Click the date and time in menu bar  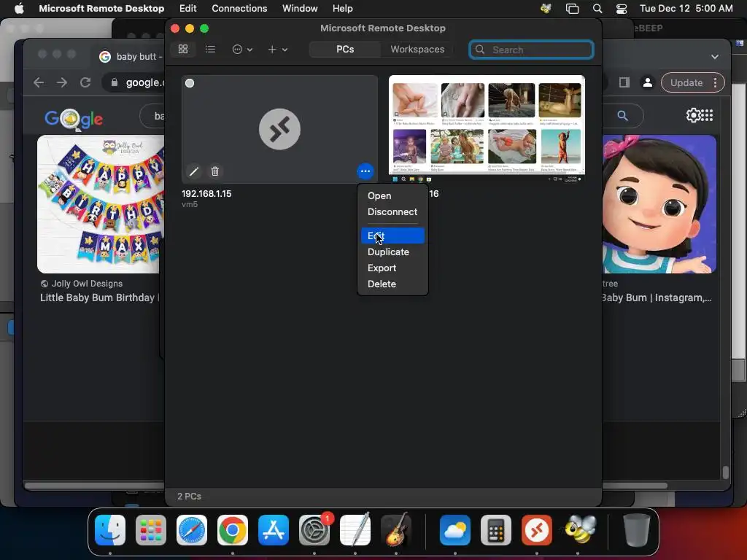(686, 9)
